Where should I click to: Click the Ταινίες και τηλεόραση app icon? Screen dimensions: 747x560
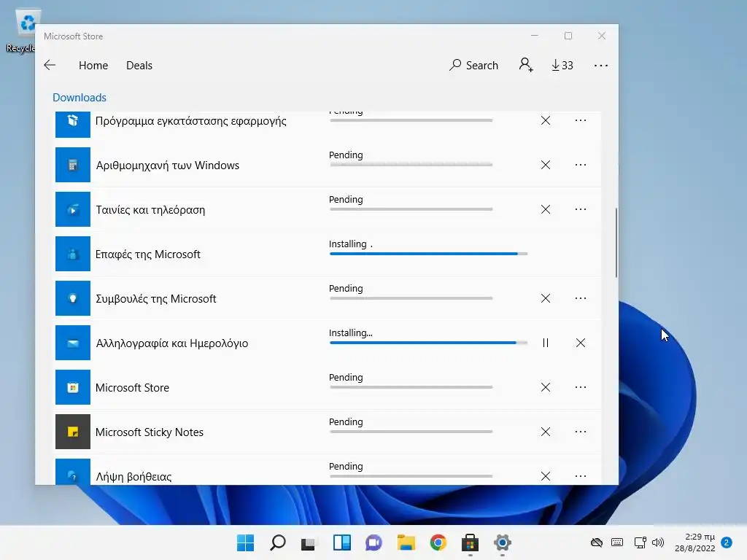point(73,209)
